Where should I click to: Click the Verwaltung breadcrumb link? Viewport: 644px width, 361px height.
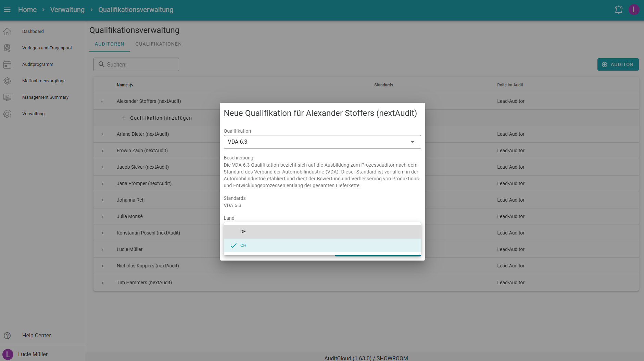pyautogui.click(x=67, y=10)
